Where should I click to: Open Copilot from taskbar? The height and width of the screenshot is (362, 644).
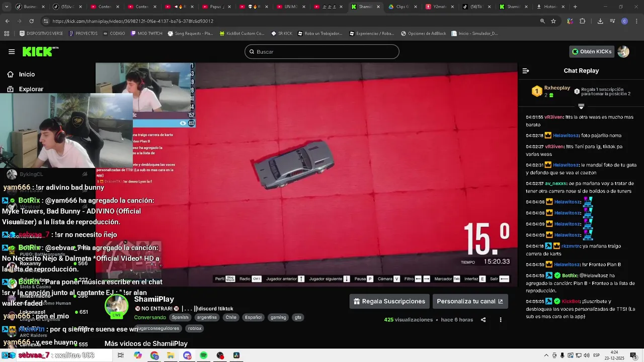pyautogui.click(x=138, y=355)
